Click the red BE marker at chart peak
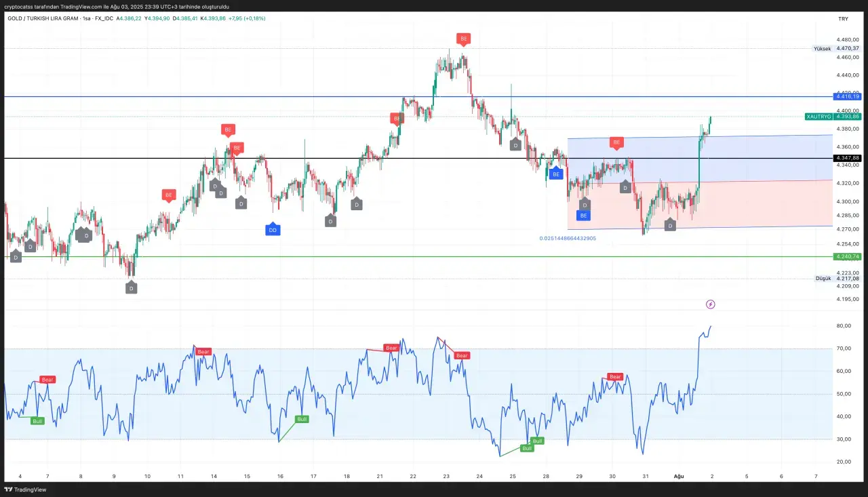Viewport: 868px width, 497px height. [x=464, y=39]
